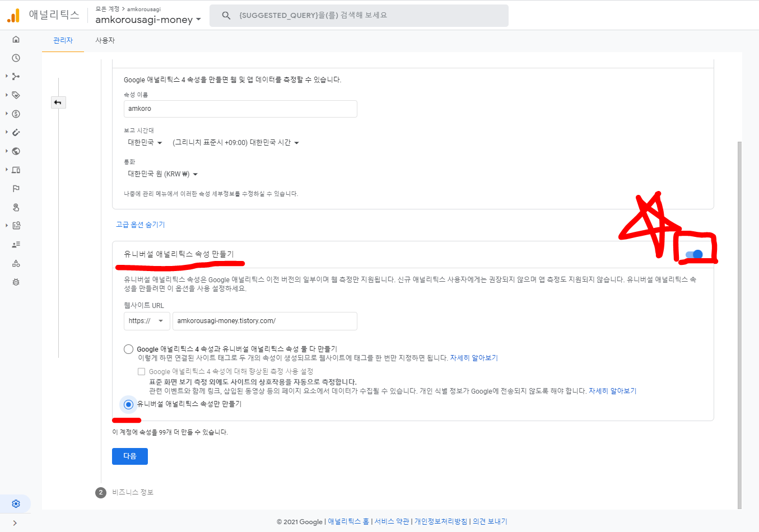Expand the sidebar with bottom chevron
The width and height of the screenshot is (759, 532).
pos(15,523)
